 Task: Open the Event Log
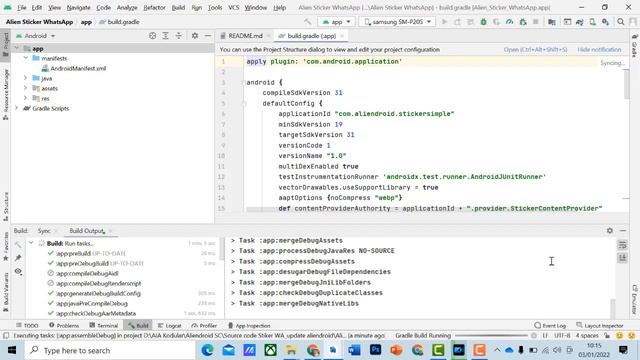[550, 326]
